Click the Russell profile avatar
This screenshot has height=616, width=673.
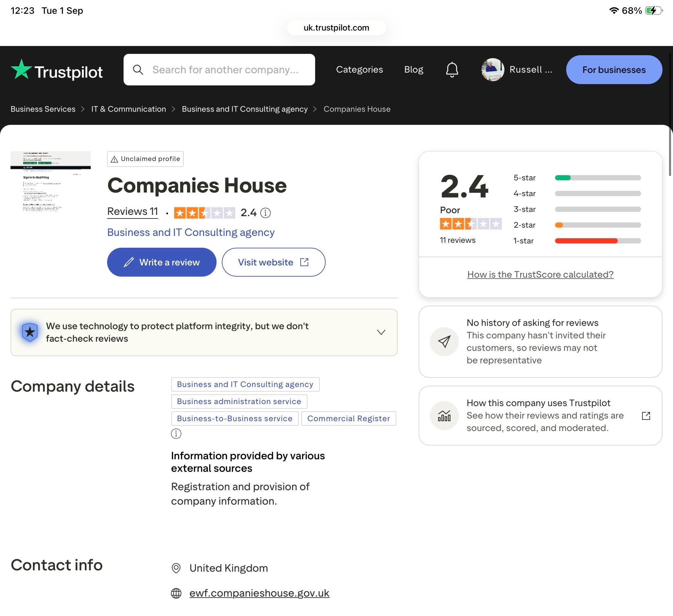click(492, 70)
